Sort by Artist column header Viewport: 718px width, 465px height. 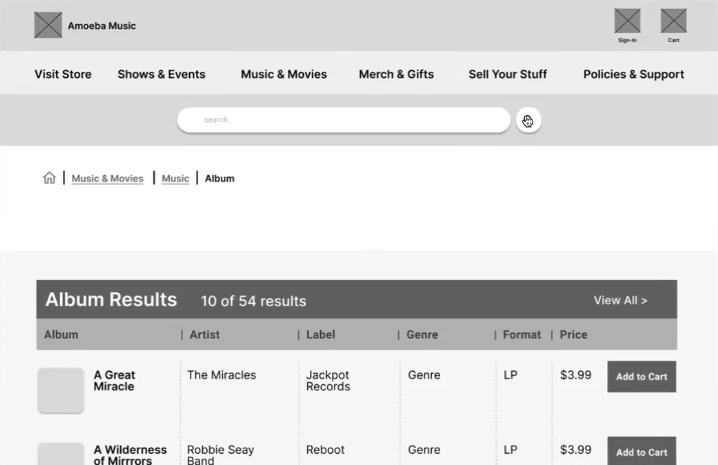[x=205, y=335]
